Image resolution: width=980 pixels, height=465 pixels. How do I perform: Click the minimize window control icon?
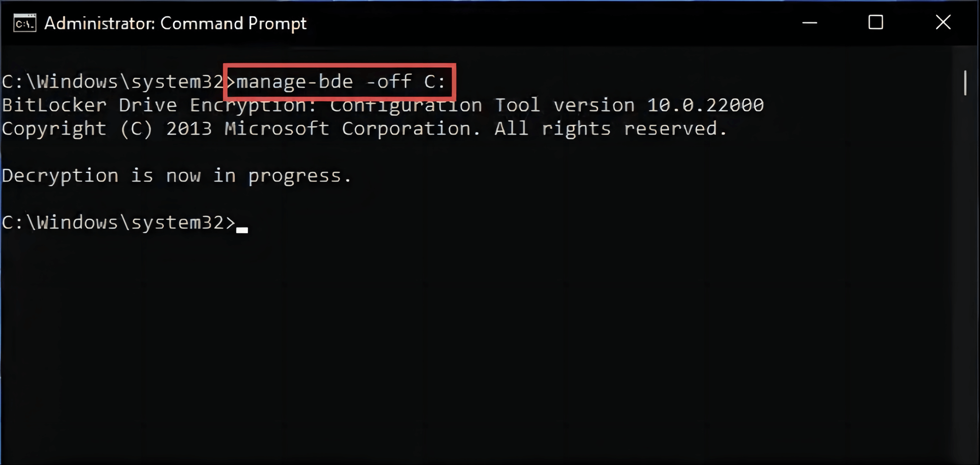[x=809, y=22]
